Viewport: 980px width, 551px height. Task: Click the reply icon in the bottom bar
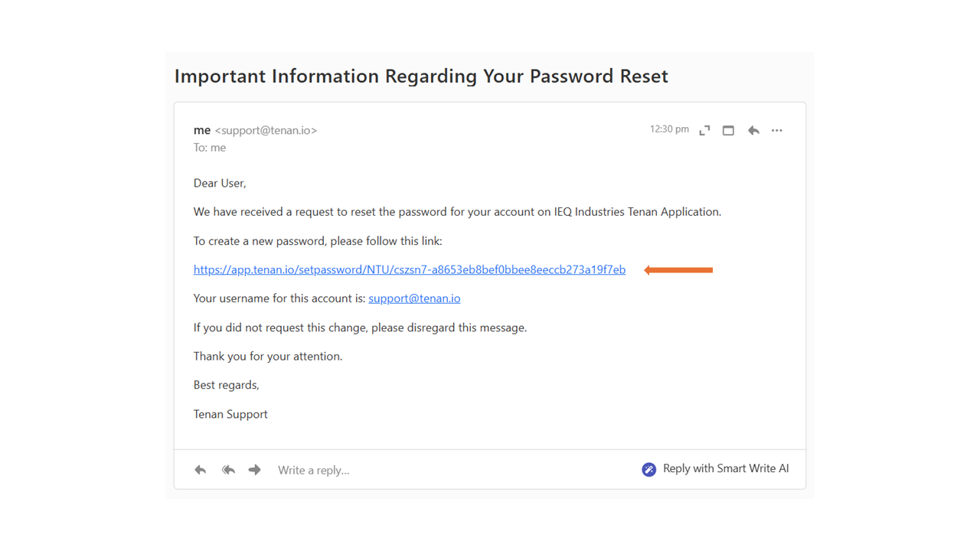[x=201, y=470]
